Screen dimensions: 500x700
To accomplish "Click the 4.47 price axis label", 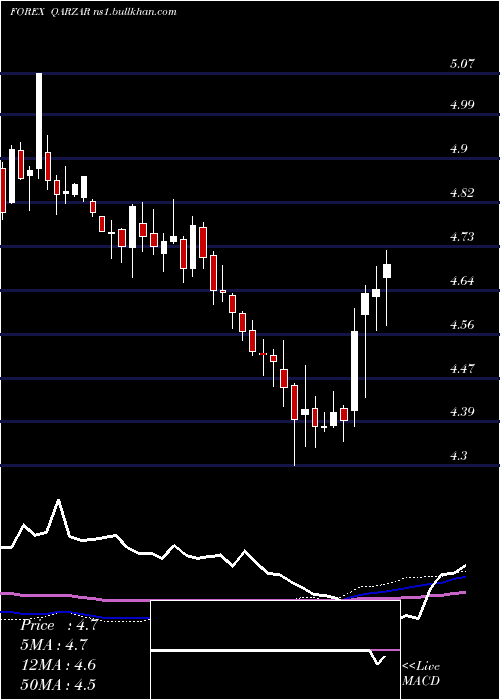I will pos(462,368).
